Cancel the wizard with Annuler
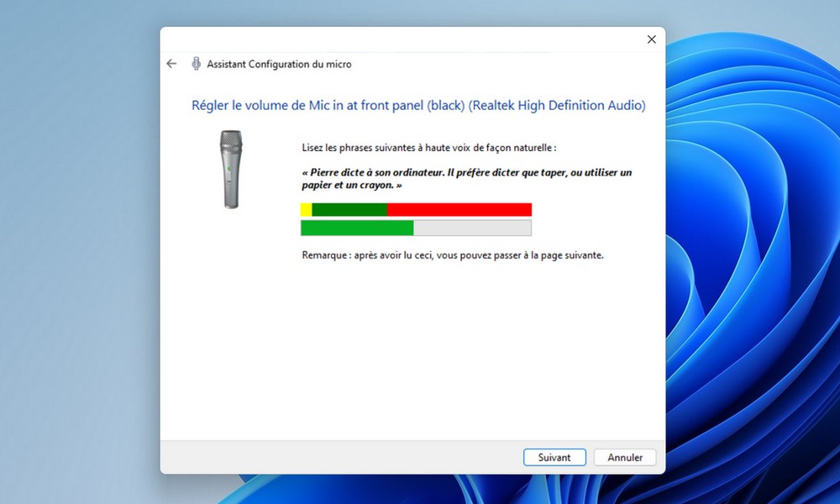840x504 pixels. pos(624,458)
